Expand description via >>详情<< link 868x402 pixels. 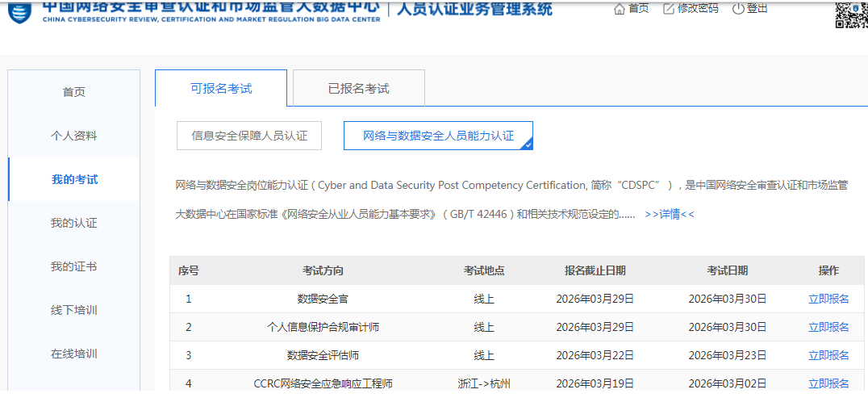click(670, 214)
